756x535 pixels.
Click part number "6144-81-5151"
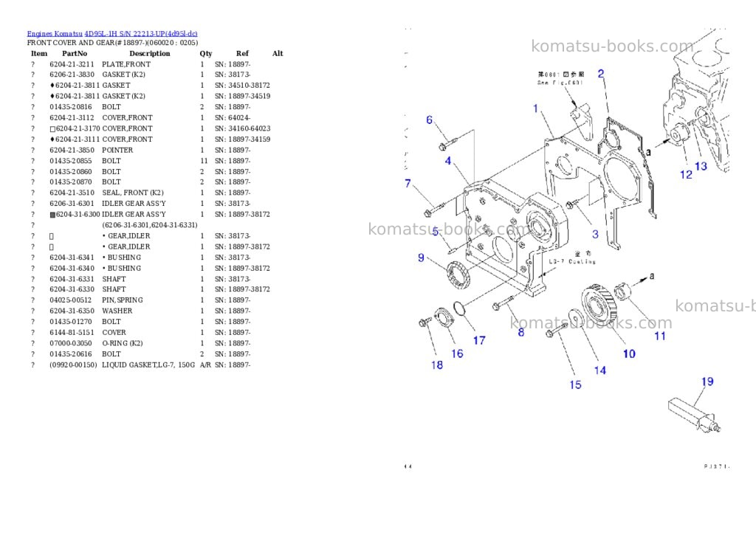[x=72, y=333]
